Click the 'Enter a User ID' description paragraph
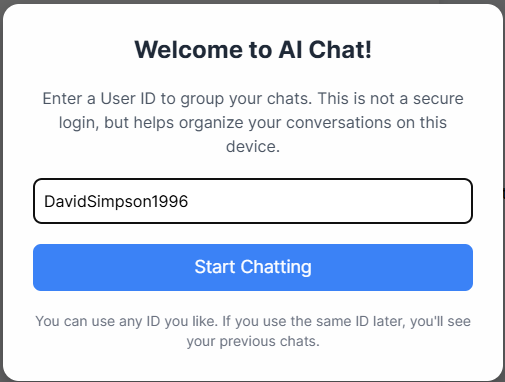505x382 pixels. (253, 122)
